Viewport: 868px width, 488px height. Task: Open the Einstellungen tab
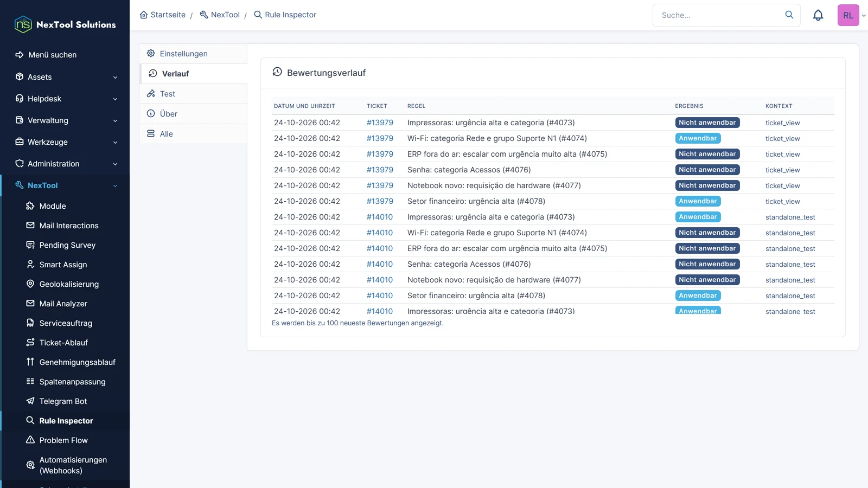[x=193, y=54]
